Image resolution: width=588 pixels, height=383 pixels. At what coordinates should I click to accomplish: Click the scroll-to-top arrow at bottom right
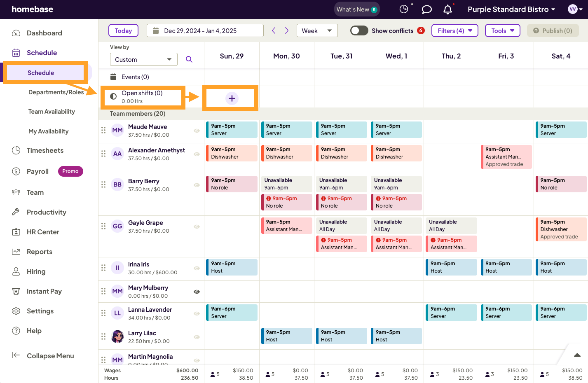577,355
